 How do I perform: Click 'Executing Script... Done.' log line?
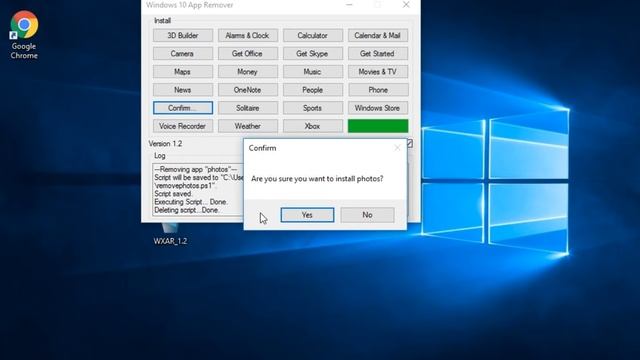click(191, 202)
